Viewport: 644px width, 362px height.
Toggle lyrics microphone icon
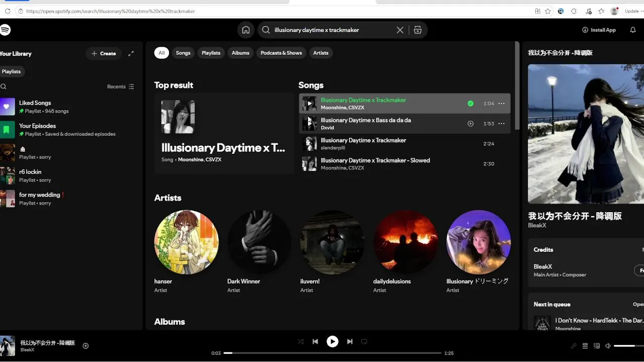tap(574, 346)
